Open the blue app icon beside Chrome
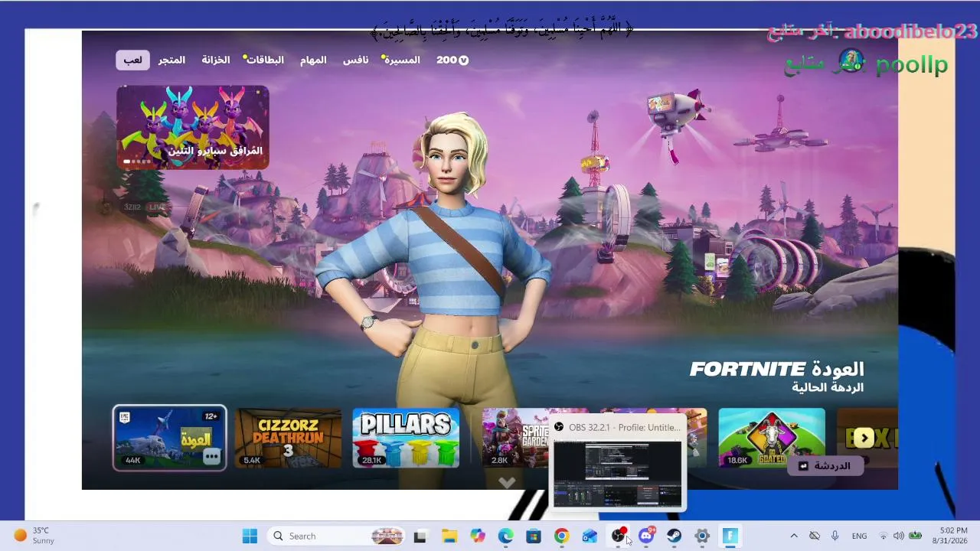Screen dimensions: 980x551 tap(590, 536)
